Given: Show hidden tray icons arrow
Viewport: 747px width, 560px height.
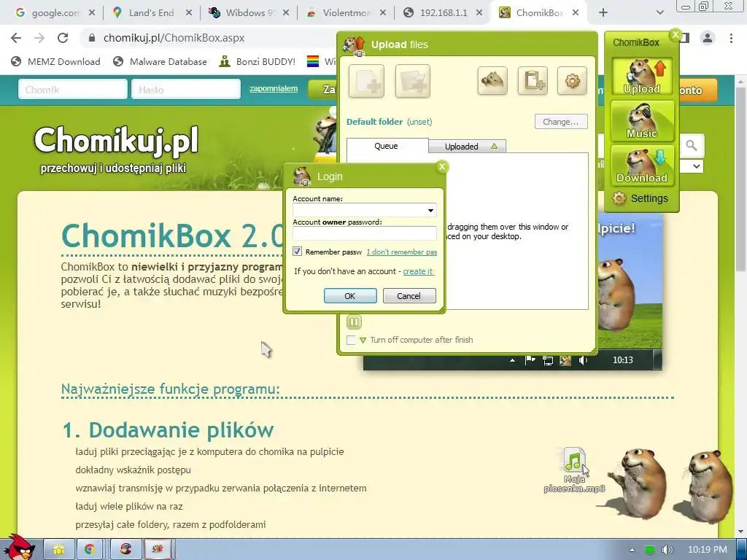Looking at the screenshot, I should (x=632, y=550).
